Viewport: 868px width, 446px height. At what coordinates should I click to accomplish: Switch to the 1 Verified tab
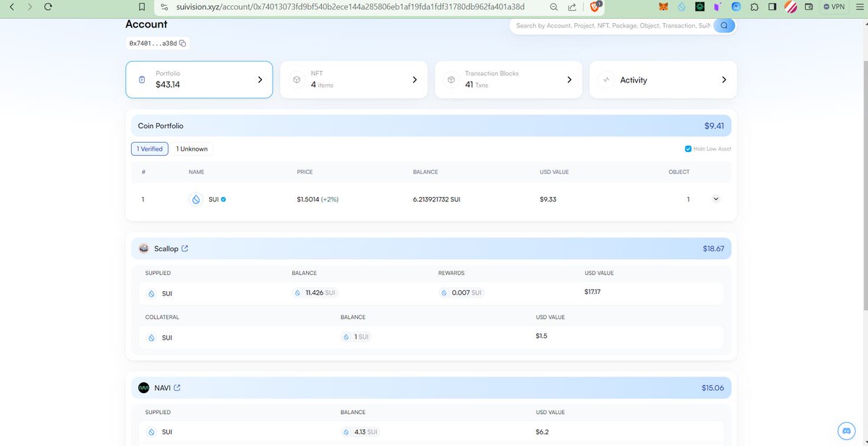coord(150,148)
